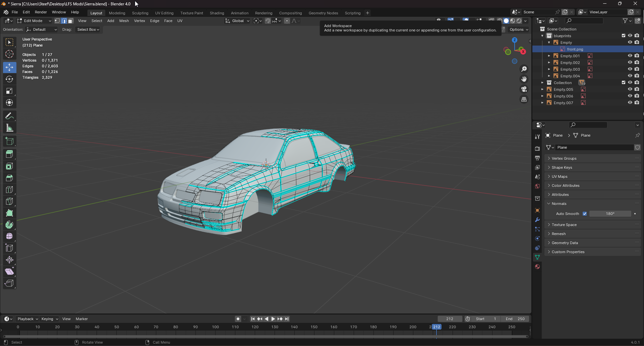Hide Empty.001 using its eye icon
The width and height of the screenshot is (644, 346).
click(630, 56)
